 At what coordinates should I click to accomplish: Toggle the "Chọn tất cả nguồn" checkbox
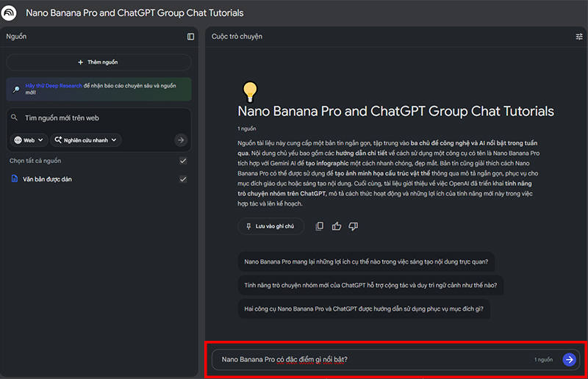coord(183,160)
